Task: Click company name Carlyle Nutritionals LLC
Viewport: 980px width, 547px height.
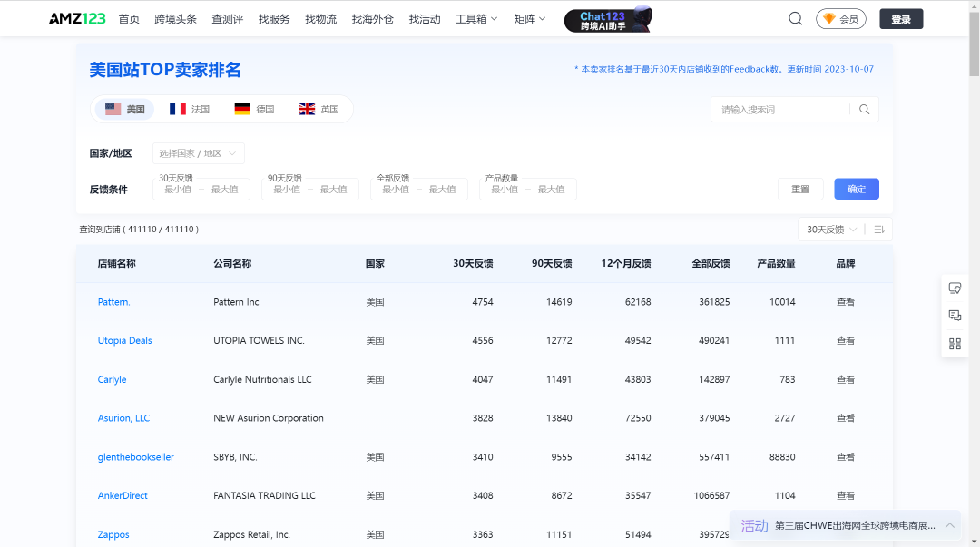Action: [x=262, y=379]
